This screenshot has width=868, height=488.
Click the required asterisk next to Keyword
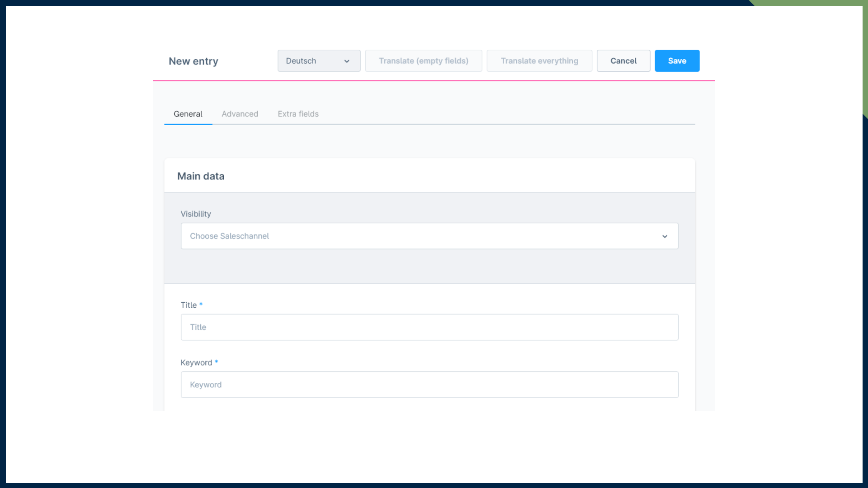(217, 361)
